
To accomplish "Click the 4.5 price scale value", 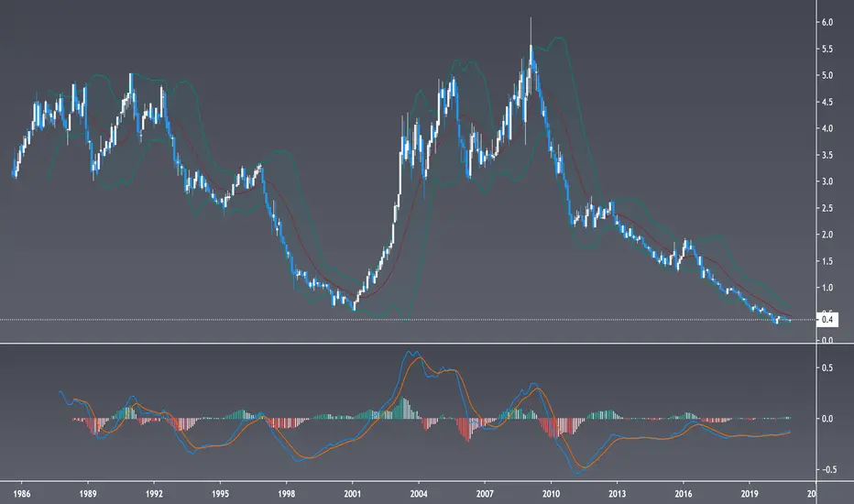I will point(827,102).
